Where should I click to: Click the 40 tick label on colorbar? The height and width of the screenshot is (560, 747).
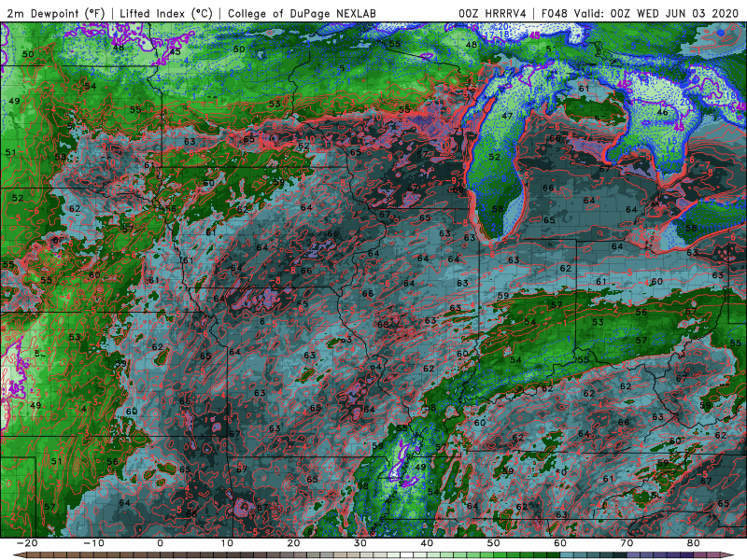point(427,543)
